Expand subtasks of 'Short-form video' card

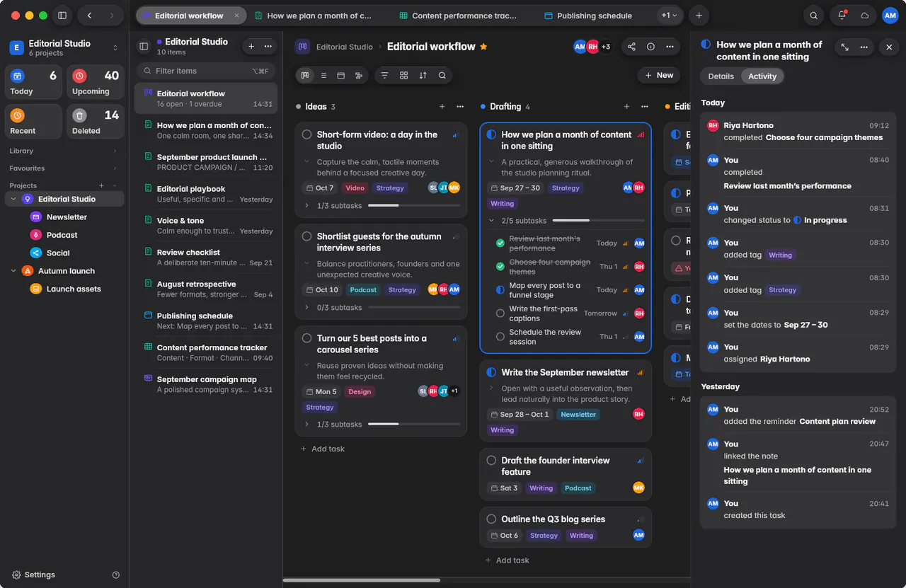[x=306, y=206]
